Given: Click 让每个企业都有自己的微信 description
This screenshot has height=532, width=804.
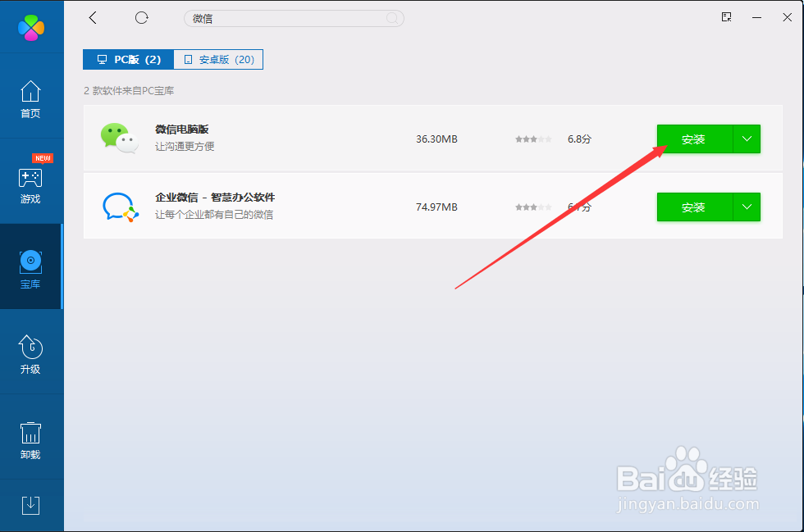Looking at the screenshot, I should (214, 215).
